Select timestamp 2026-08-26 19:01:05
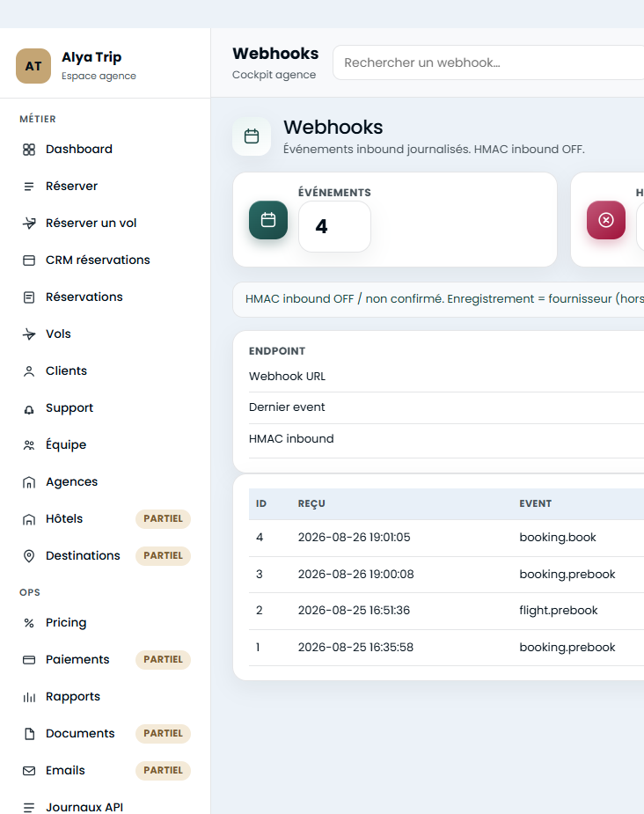Viewport: 644px width, 814px height. (354, 538)
